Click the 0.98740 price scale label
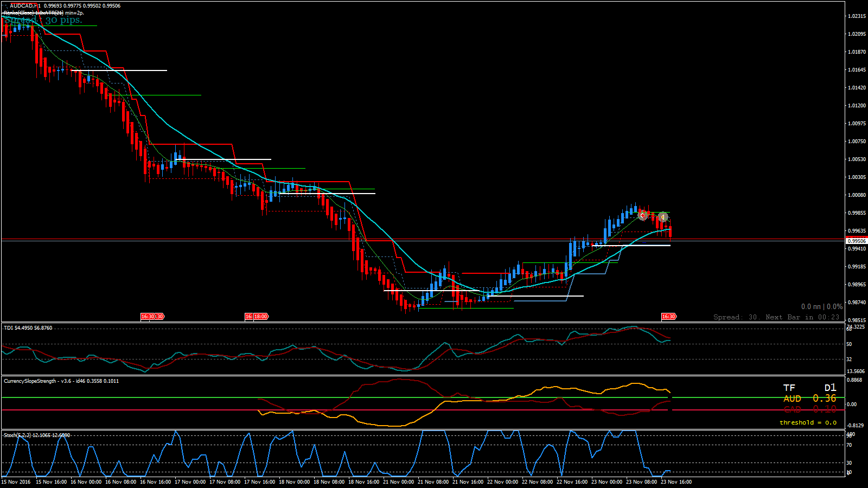This screenshot has height=488, width=868. [857, 303]
